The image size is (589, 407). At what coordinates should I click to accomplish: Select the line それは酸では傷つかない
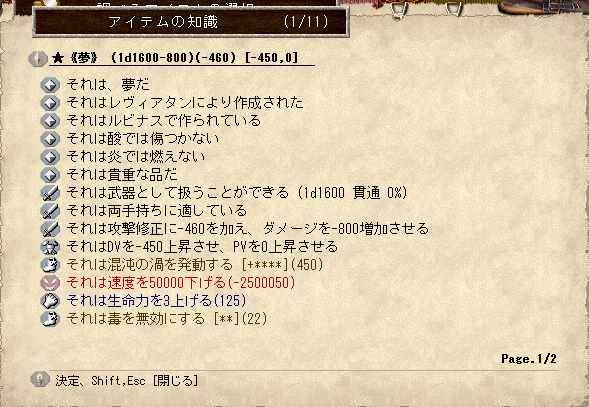143,139
